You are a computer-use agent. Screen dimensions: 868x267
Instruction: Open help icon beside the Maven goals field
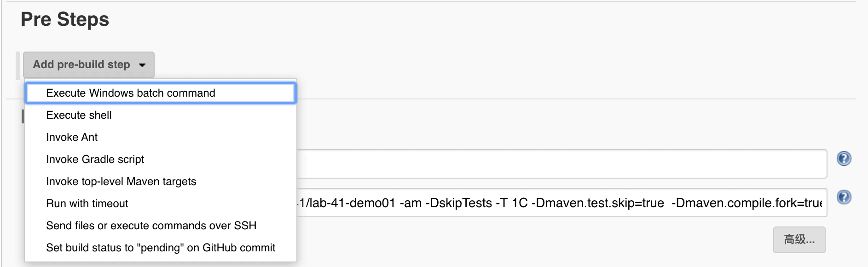(x=844, y=197)
